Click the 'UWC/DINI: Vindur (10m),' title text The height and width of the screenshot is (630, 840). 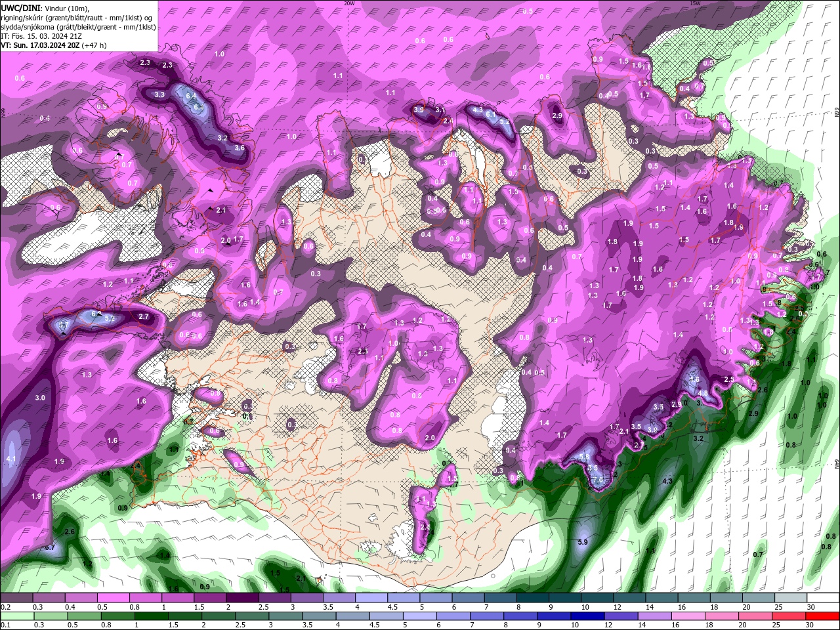pyautogui.click(x=44, y=8)
